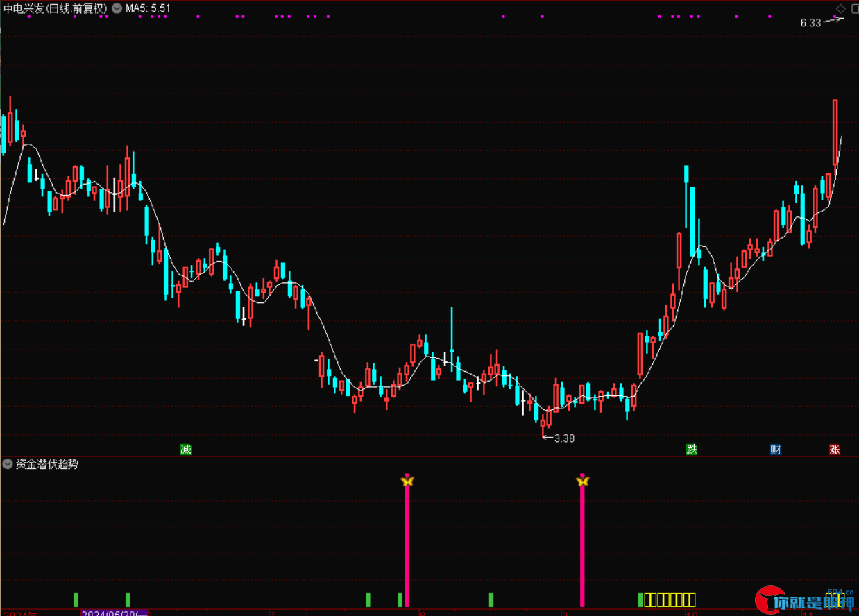Click the 3.38 low price label
The image size is (859, 616).
pyautogui.click(x=564, y=438)
